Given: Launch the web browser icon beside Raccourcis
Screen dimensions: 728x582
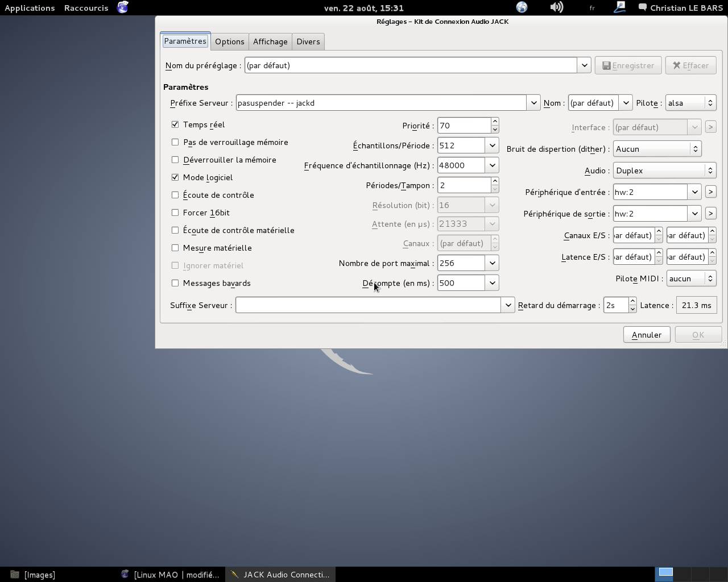Looking at the screenshot, I should (x=122, y=7).
